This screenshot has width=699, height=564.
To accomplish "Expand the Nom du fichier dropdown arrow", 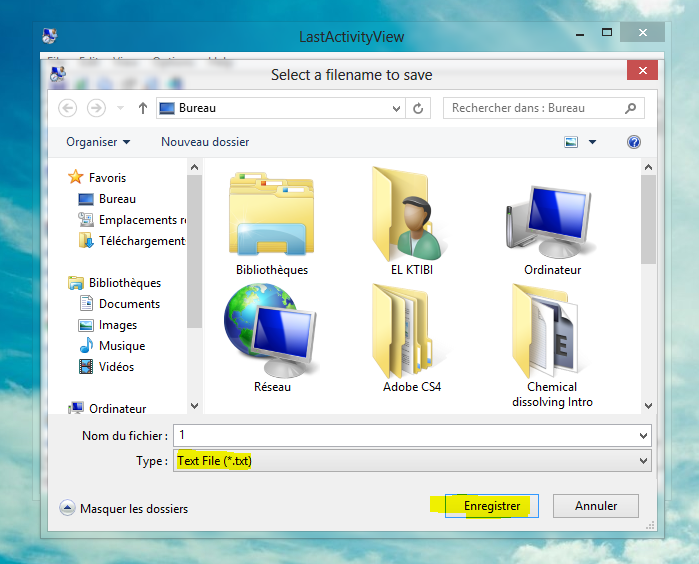I will click(x=643, y=435).
